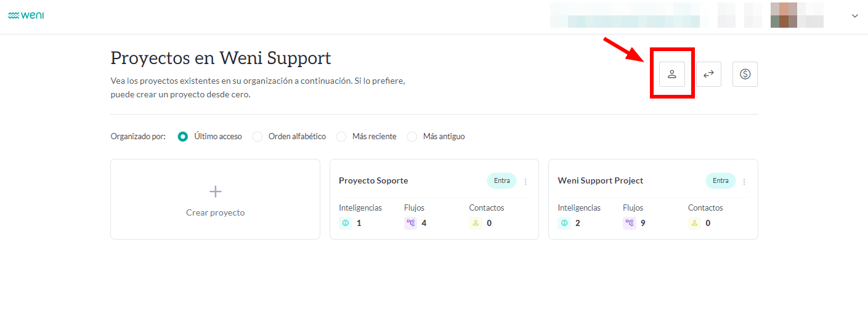Click Flujos icon in Weni Support Project

[x=629, y=223]
